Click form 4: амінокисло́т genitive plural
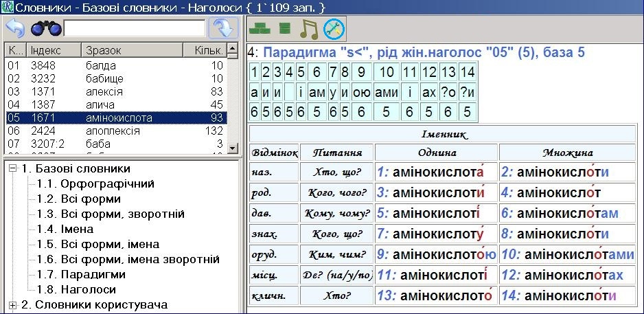The height and width of the screenshot is (314, 644). [x=567, y=192]
